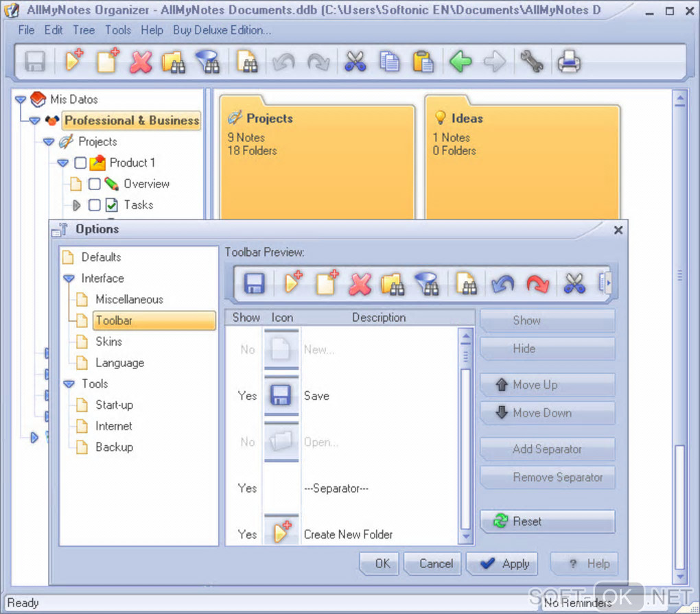Screen dimensions: 700x614
Task: Click the note search binoculars icon in main toolbar
Action: pos(247,62)
